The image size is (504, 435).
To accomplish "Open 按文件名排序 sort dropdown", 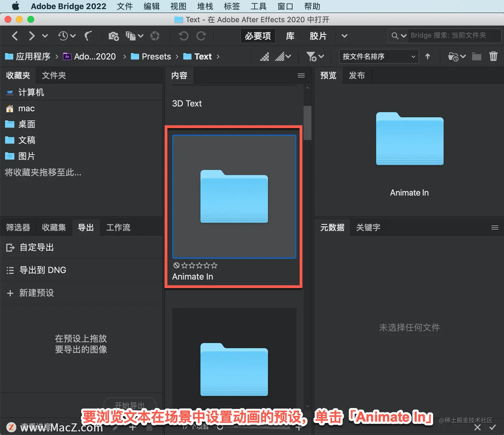I will (379, 57).
